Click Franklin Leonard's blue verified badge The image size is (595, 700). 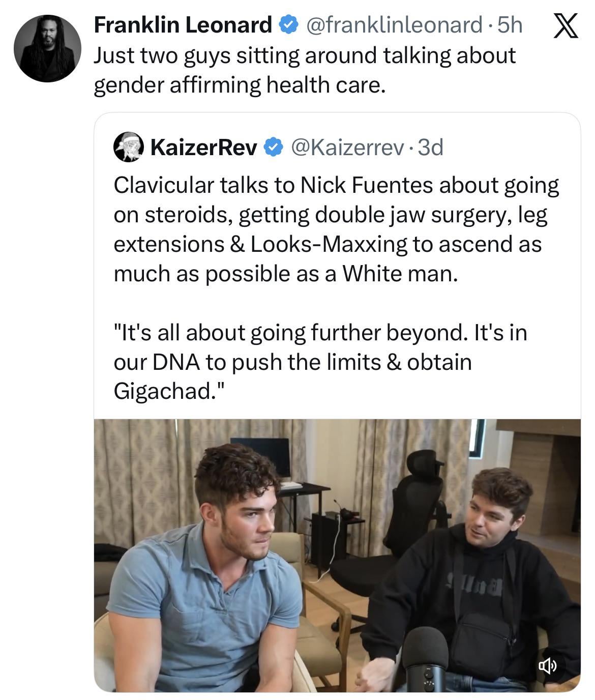point(288,25)
